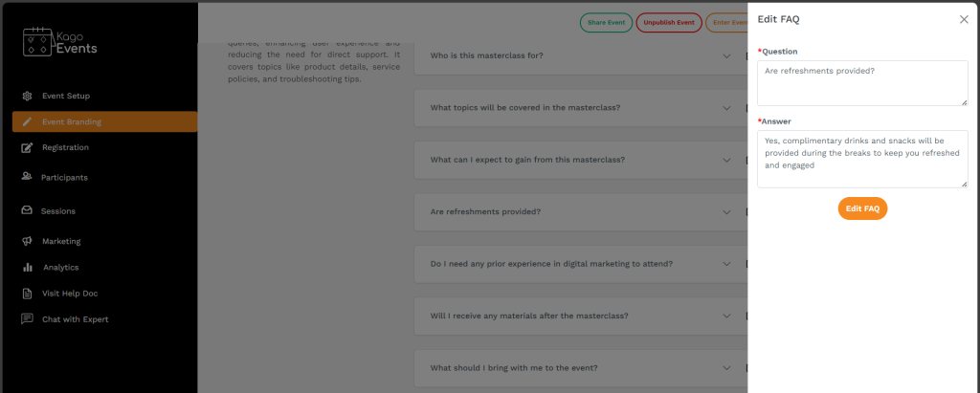This screenshot has height=393, width=980.
Task: Click the Visit Help Doc document icon
Action: 28,293
